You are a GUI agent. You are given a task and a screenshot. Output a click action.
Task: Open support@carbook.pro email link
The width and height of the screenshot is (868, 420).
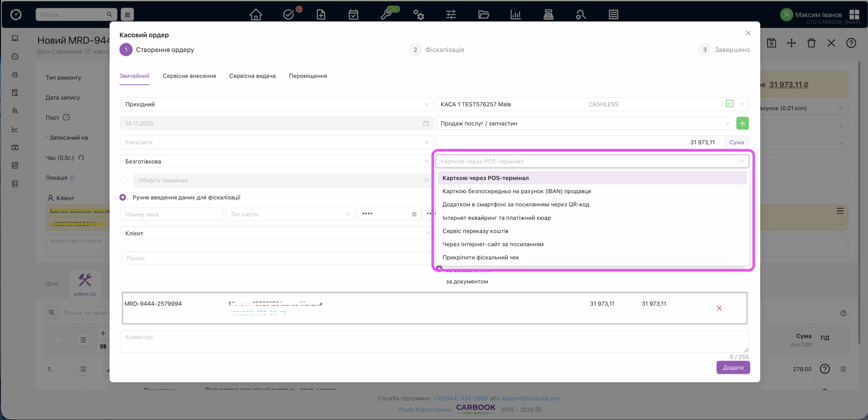tap(530, 398)
